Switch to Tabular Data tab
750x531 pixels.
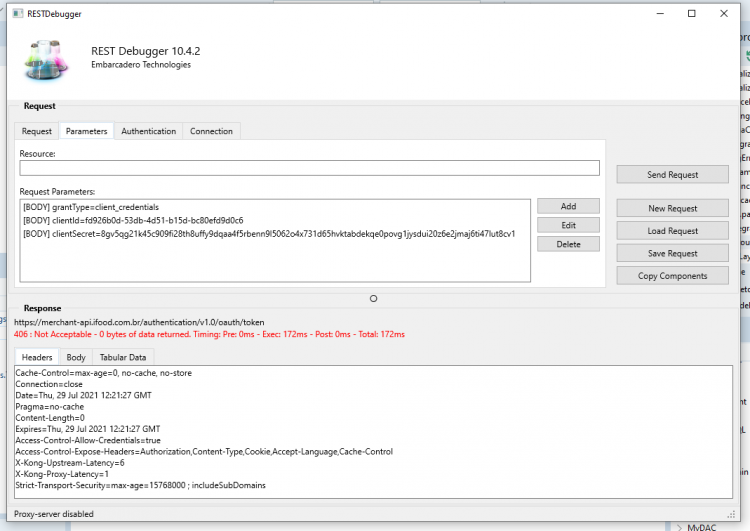(123, 357)
